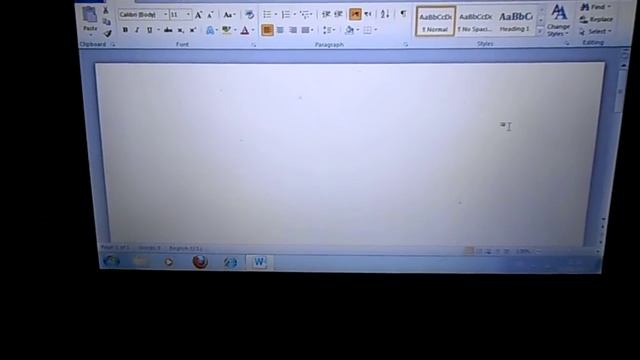Click the Numbering list icon
Image resolution: width=640 pixels, height=360 pixels.
[x=286, y=15]
